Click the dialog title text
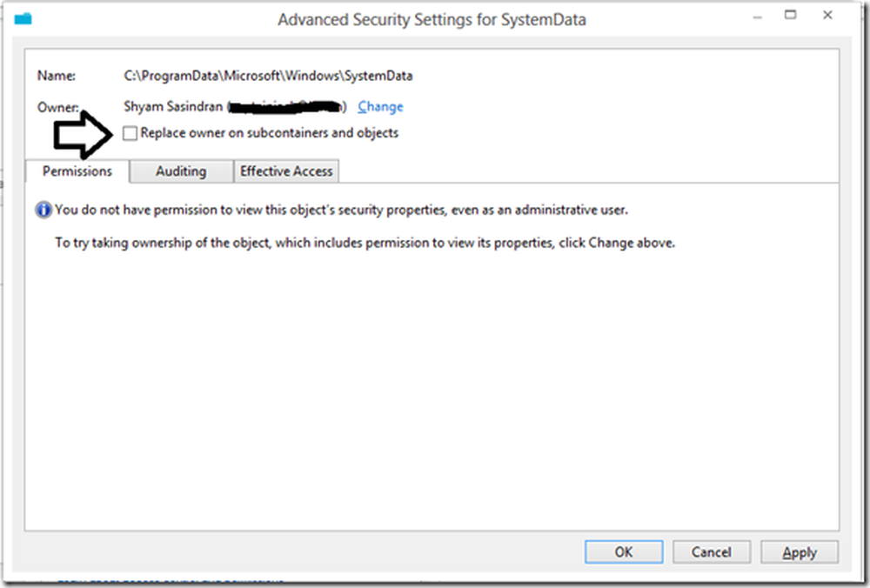 (432, 19)
